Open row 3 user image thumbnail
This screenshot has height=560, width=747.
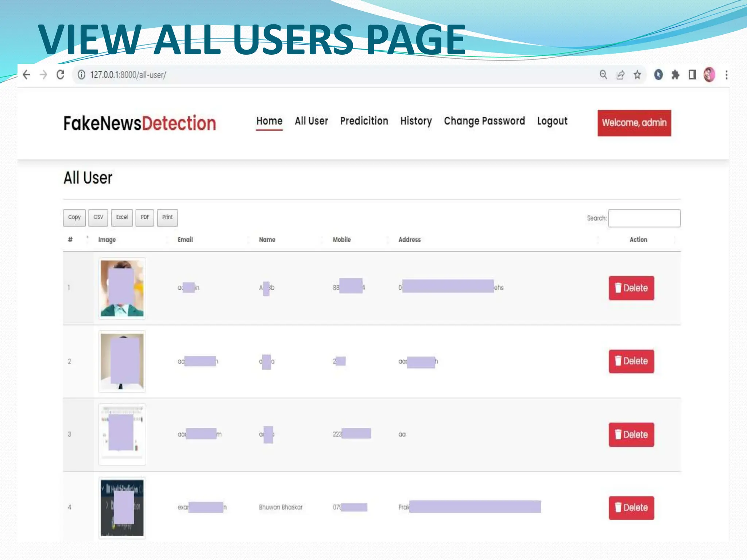coord(122,434)
